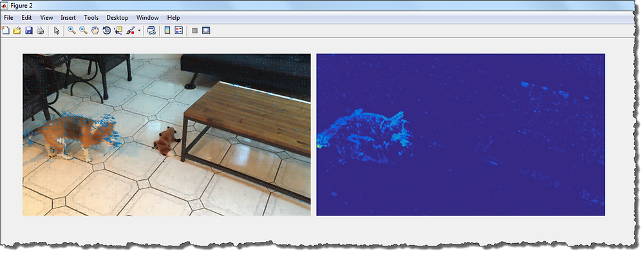Enable the Rotate 3D tool

pyautogui.click(x=106, y=30)
